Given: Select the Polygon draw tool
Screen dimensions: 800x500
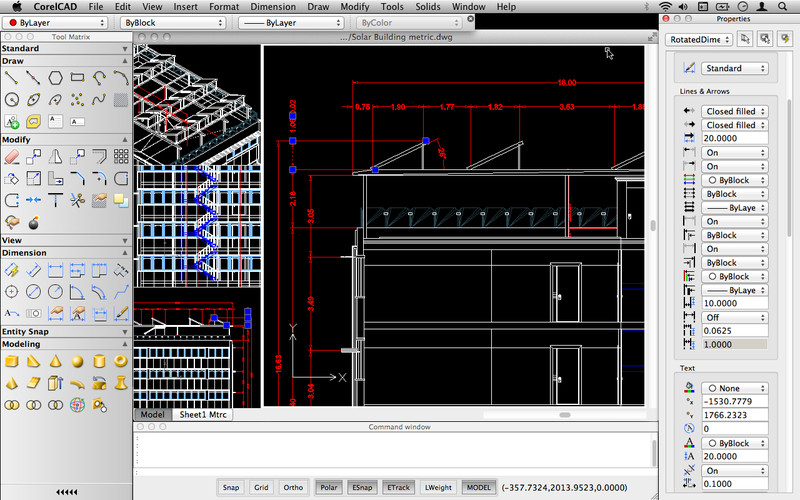Looking at the screenshot, I should point(54,77).
